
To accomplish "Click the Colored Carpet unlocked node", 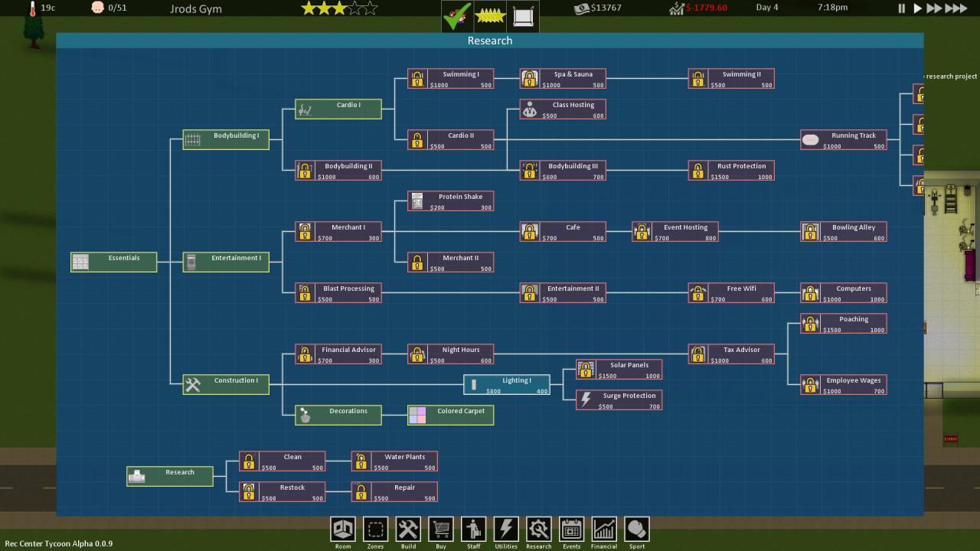I will point(450,415).
